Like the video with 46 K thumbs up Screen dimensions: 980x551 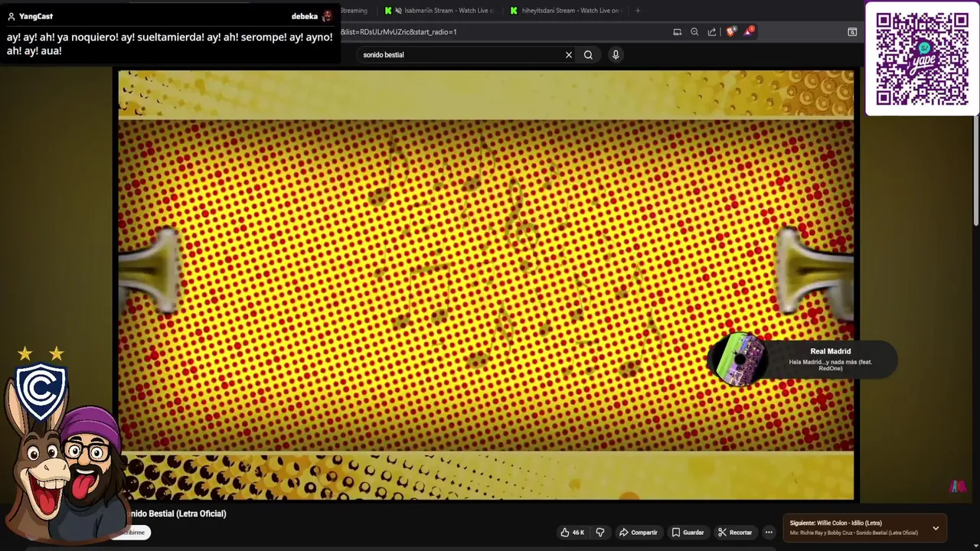tap(572, 533)
